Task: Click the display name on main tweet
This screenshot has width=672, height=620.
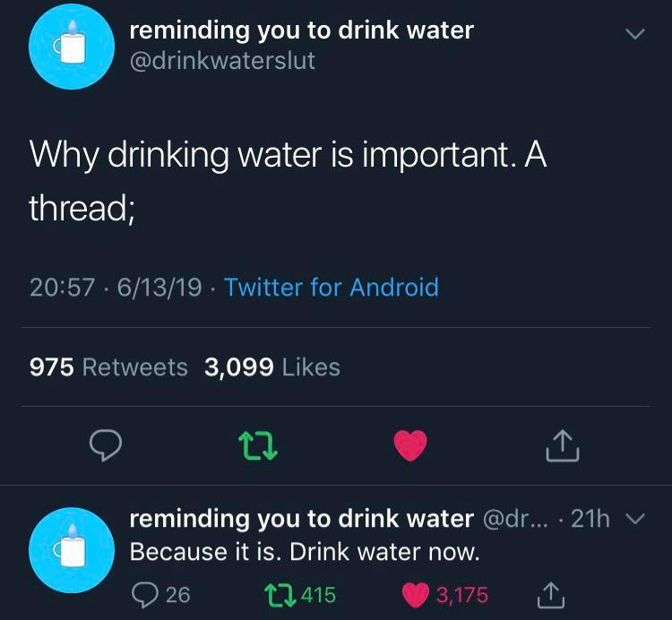Action: pyautogui.click(x=301, y=30)
